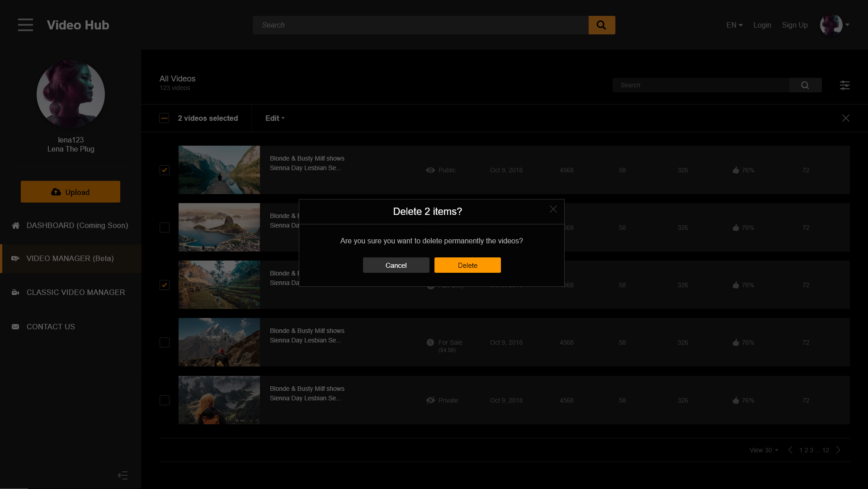
Task: Open the lake dock video thumbnail
Action: coord(219,170)
